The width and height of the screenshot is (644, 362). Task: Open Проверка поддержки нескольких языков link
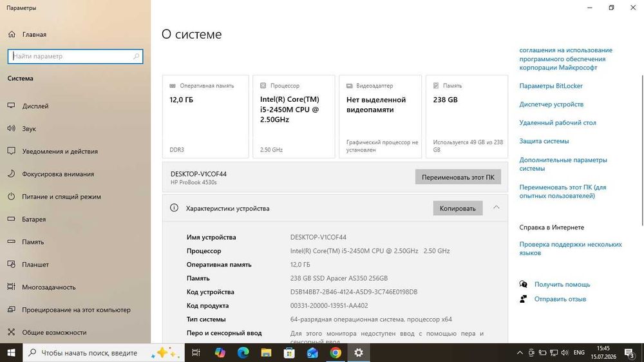click(571, 249)
